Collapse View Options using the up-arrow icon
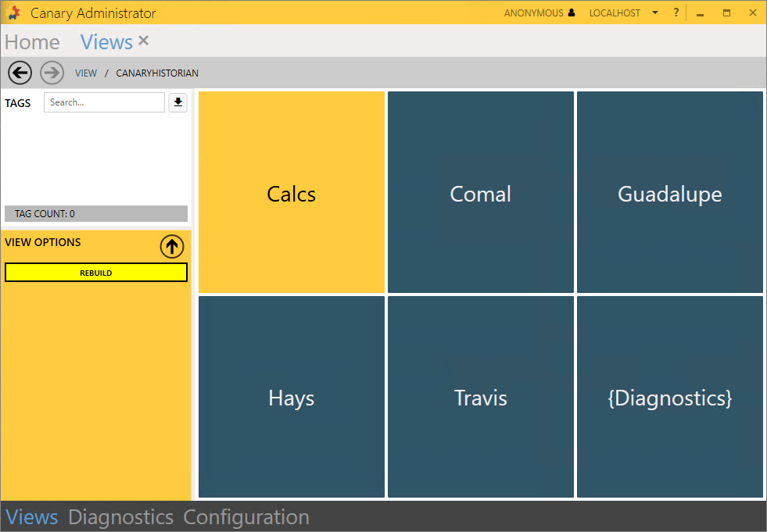The width and height of the screenshot is (767, 532). 171,247
